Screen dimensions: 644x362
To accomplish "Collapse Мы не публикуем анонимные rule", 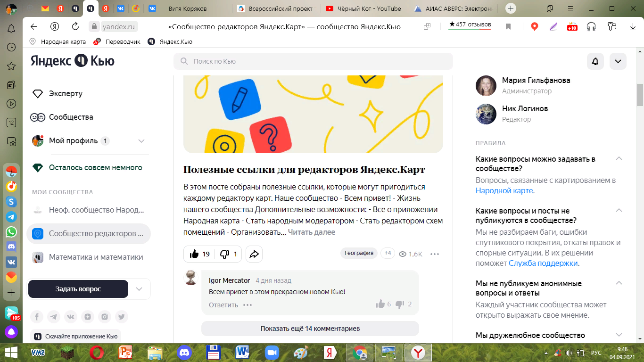I will 619,283.
